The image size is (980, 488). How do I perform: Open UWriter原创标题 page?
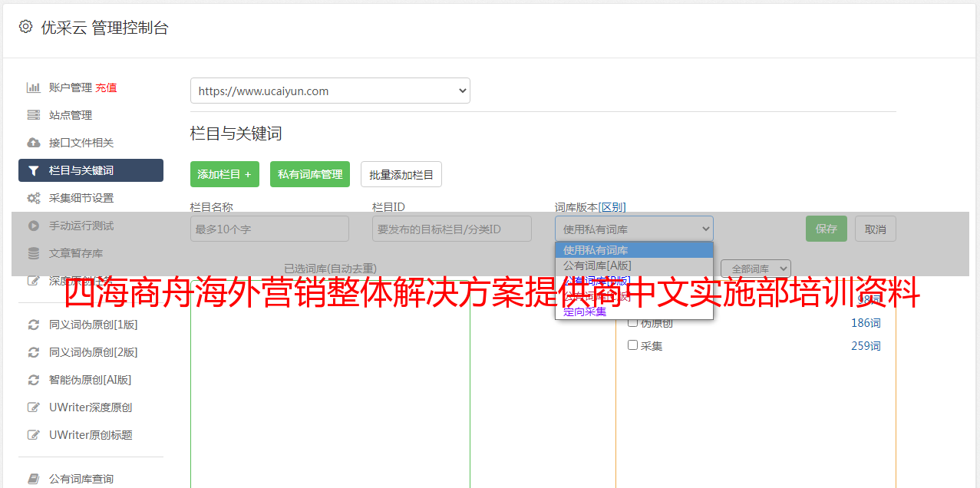pos(91,435)
